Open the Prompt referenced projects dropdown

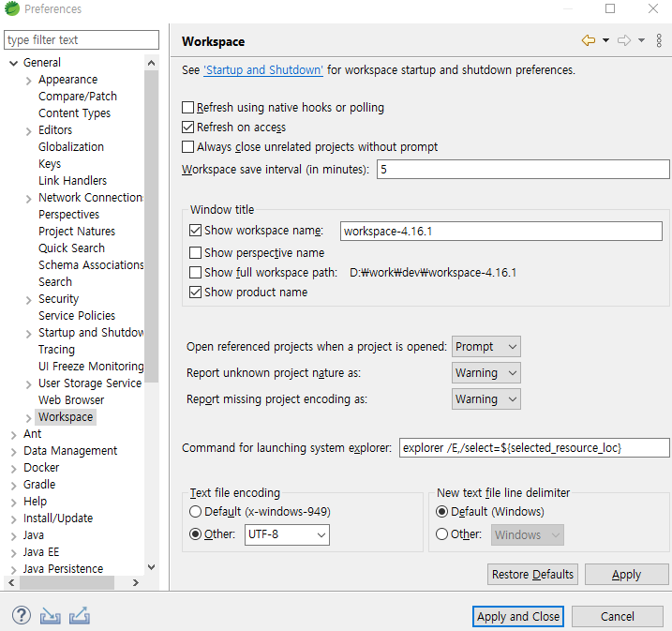(486, 346)
